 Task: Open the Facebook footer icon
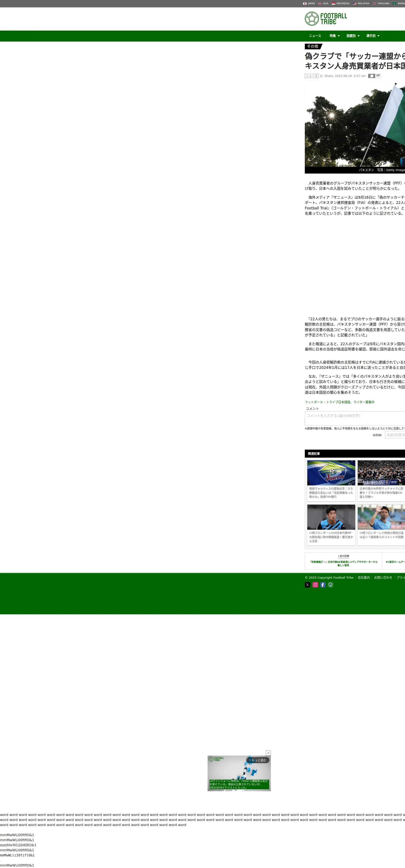323,585
